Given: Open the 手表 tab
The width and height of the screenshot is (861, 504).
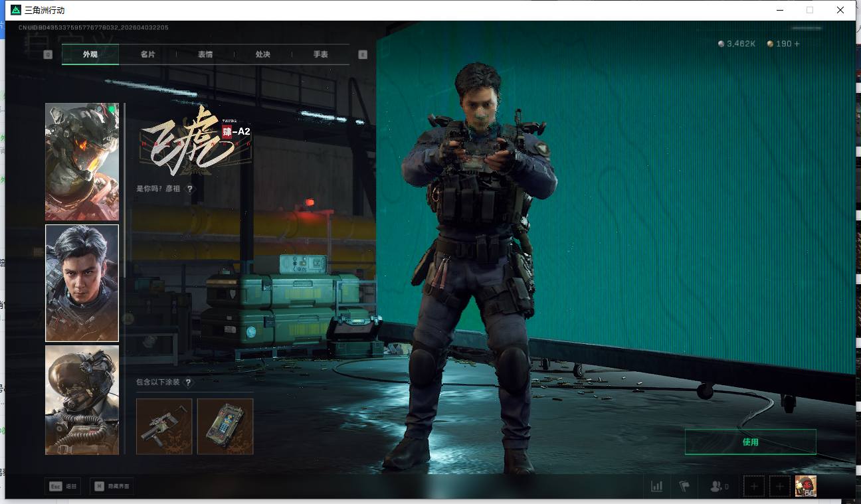Looking at the screenshot, I should pos(321,54).
